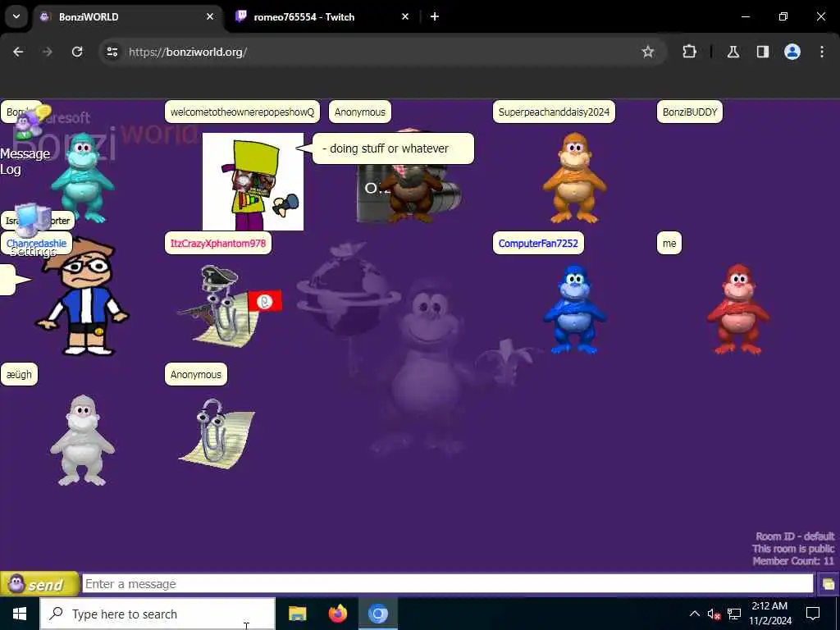
Task: Open a new browser tab
Action: click(x=435, y=16)
